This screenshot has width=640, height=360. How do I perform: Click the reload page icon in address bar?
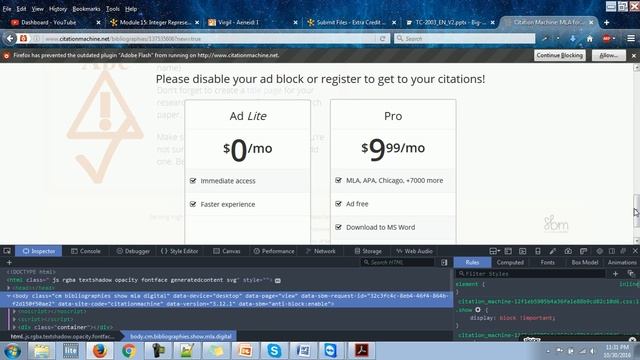(x=382, y=39)
